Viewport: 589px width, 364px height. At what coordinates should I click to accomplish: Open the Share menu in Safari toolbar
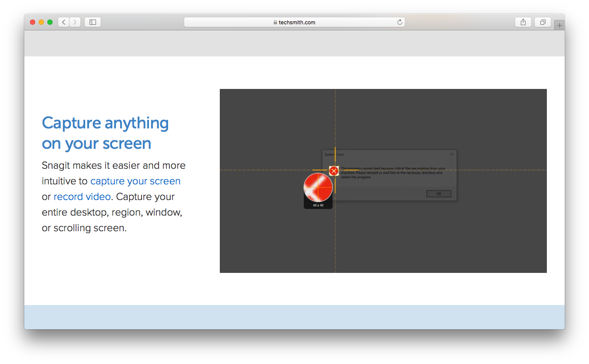[x=523, y=22]
